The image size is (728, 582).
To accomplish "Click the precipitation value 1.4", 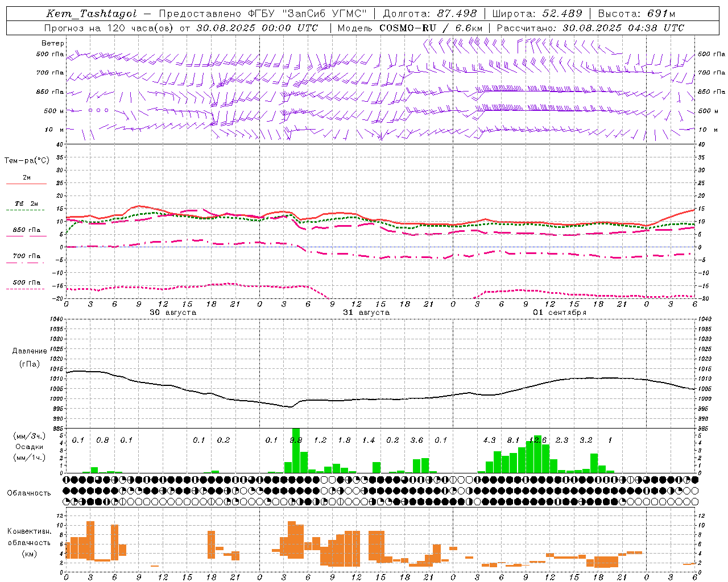I will 369,440.
